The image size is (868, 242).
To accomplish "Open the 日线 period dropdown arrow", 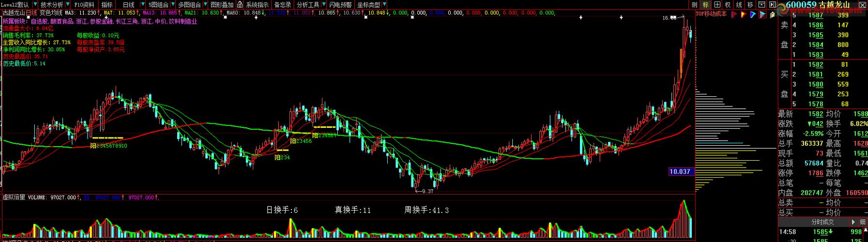I will click(143, 4).
